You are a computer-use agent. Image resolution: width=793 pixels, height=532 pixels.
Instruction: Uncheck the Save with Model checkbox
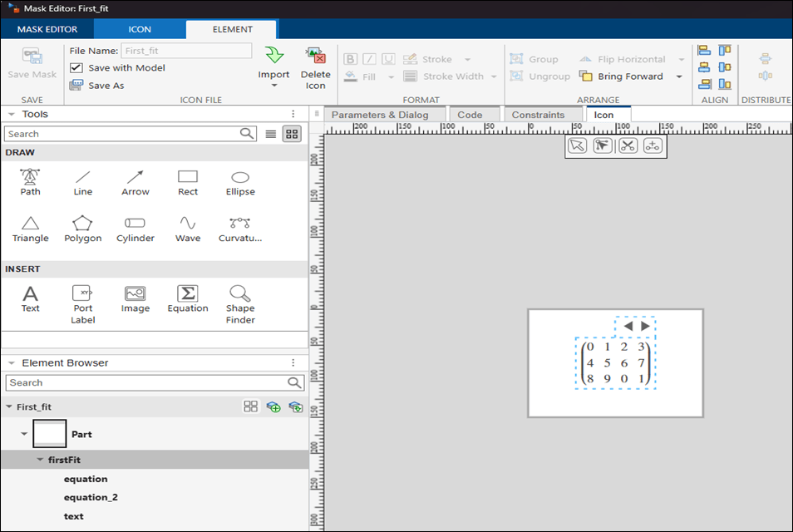click(76, 68)
